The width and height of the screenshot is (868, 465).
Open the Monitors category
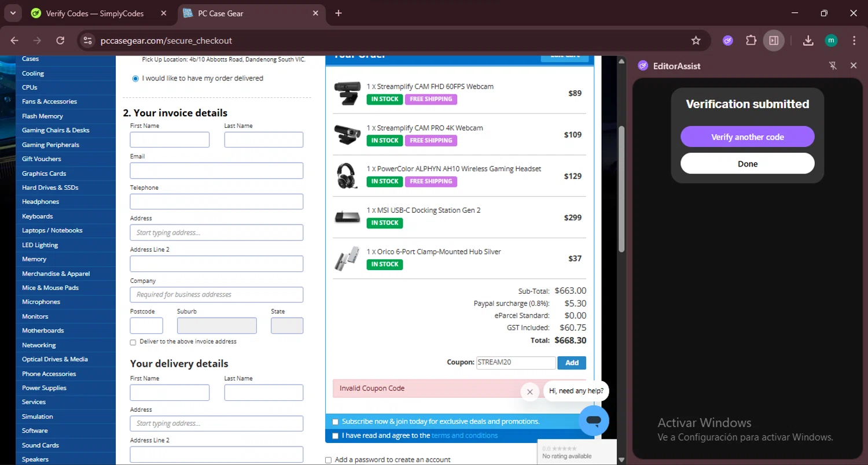pos(35,316)
